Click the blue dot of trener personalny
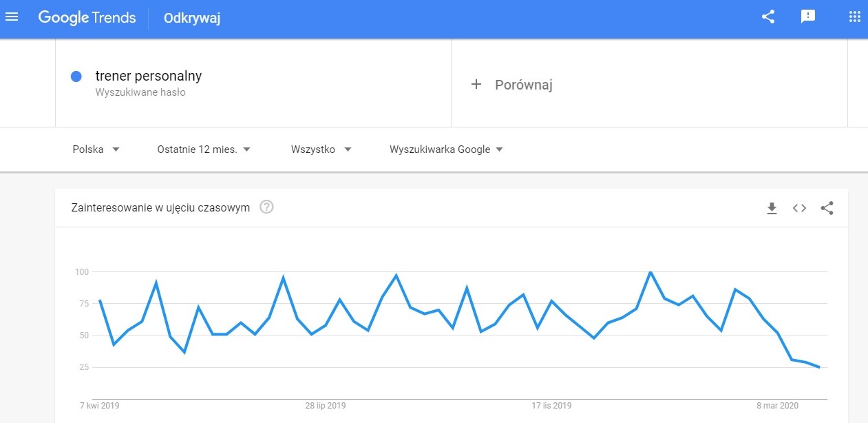Image resolution: width=868 pixels, height=423 pixels. click(x=77, y=76)
